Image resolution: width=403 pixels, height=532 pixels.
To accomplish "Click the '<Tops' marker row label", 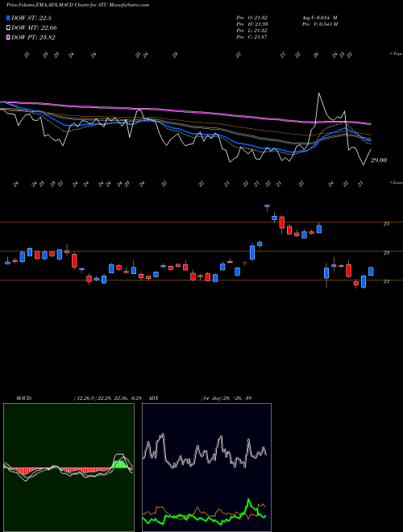I will tap(396, 54).
